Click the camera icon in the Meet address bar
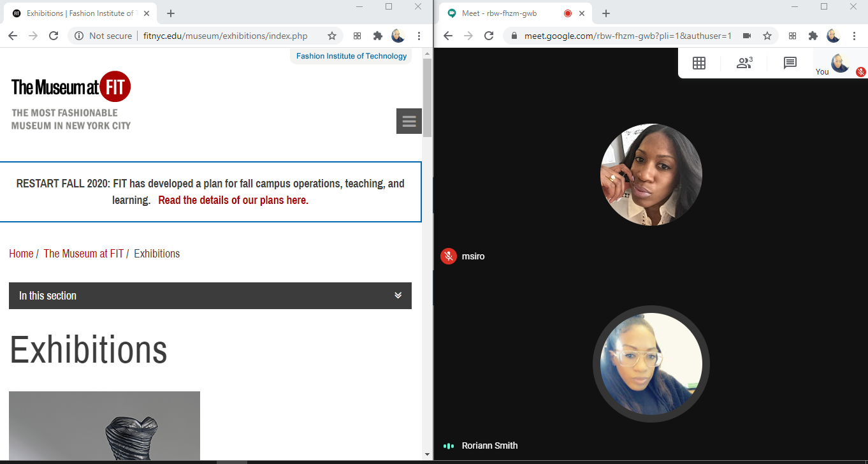Screen dimensions: 868x464 pyautogui.click(x=746, y=36)
